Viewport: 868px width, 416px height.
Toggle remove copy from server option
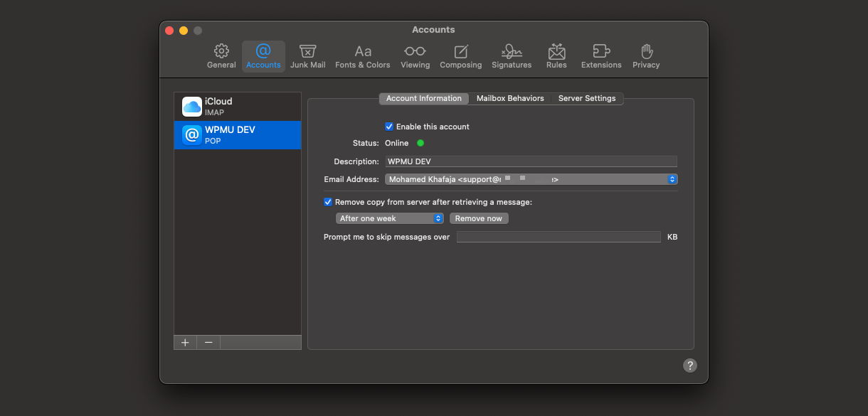point(328,201)
